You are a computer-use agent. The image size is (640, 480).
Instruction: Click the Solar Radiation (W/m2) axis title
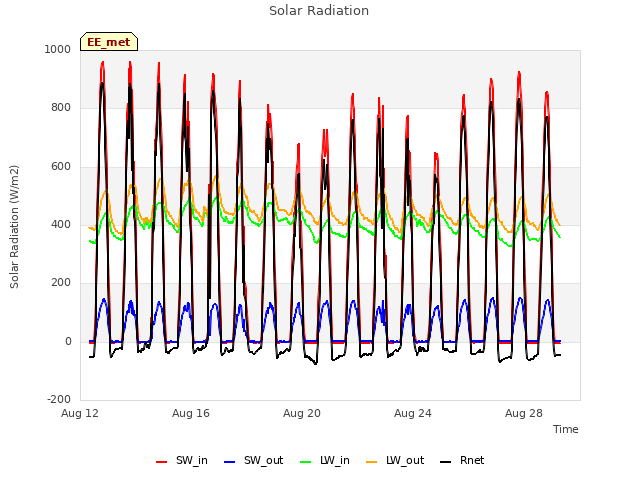pos(14,227)
